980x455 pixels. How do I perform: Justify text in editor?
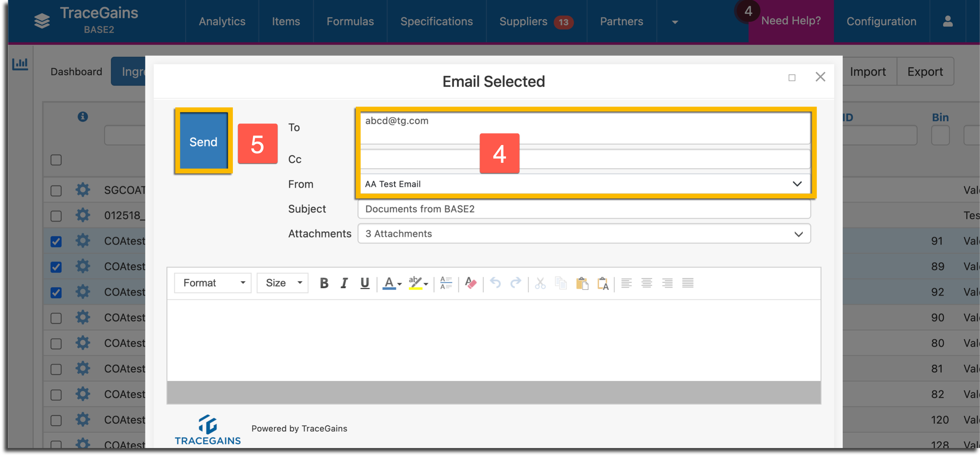687,283
